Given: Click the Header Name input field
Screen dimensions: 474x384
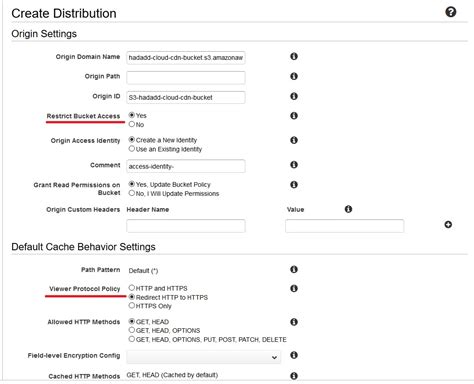Looking at the screenshot, I should click(x=186, y=226).
